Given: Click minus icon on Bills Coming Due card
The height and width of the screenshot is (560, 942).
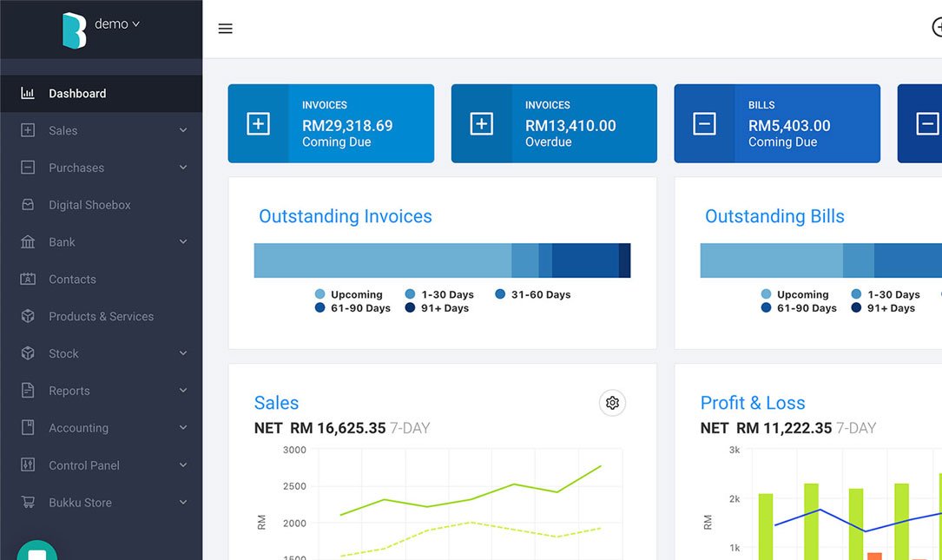Looking at the screenshot, I should point(704,124).
